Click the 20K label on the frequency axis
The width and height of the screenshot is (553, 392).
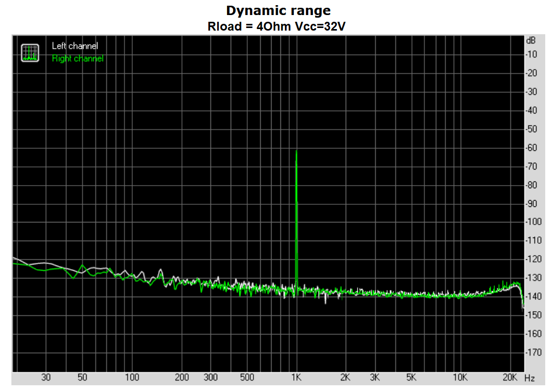(510, 377)
